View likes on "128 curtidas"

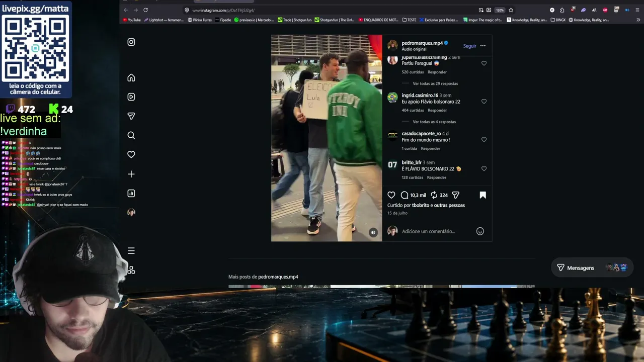413,177
